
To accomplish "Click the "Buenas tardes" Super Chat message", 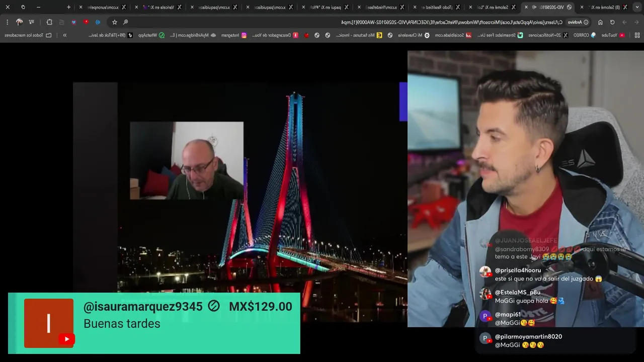I will tap(122, 324).
